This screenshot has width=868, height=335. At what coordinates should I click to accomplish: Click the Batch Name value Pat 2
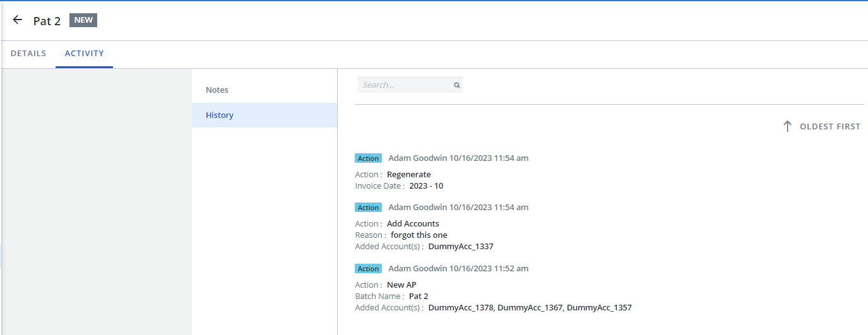[419, 297]
